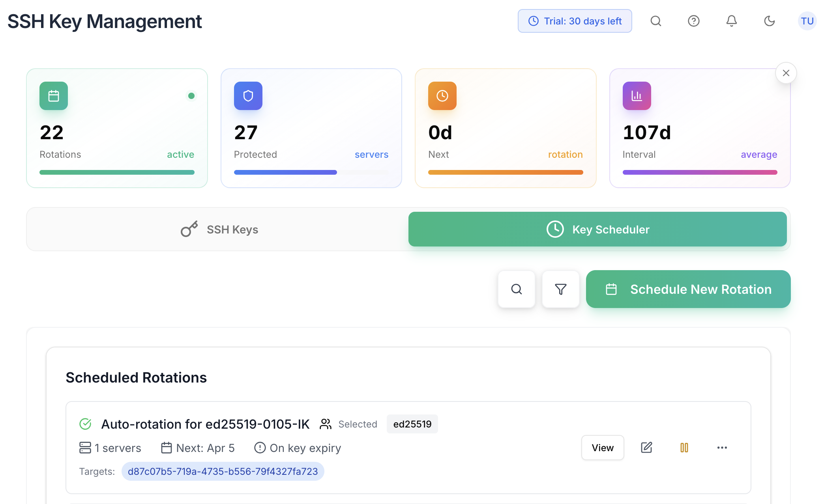Screen dimensions: 824x504
Task: Open the rotation's more options menu
Action: point(722,448)
